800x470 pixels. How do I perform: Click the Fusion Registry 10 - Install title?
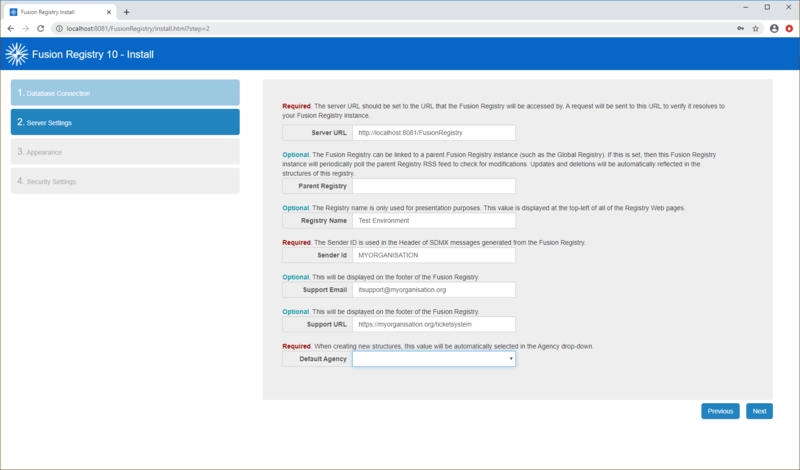coord(93,55)
